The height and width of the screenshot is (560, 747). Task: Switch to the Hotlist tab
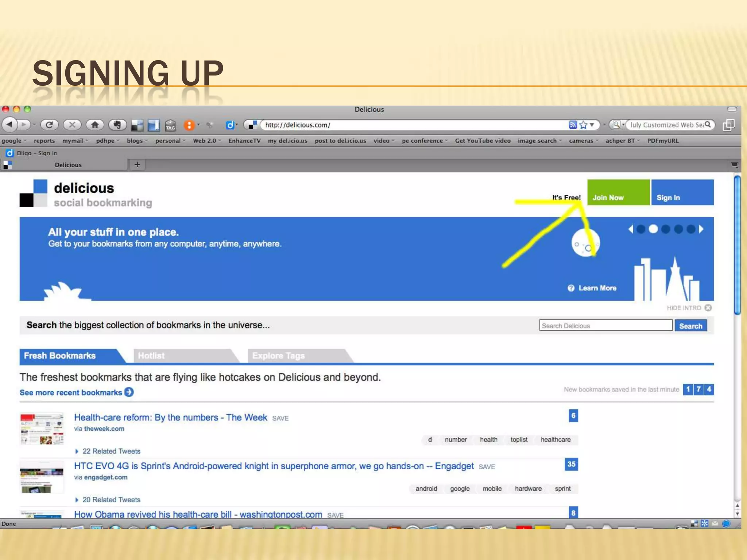click(151, 356)
